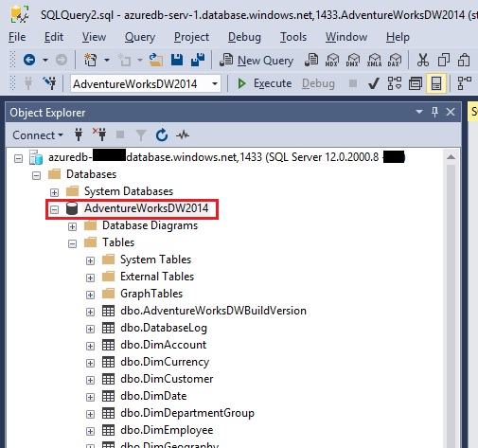Open the Analysis Services MDX Query icon
This screenshot has width=478, height=448.
point(332,60)
